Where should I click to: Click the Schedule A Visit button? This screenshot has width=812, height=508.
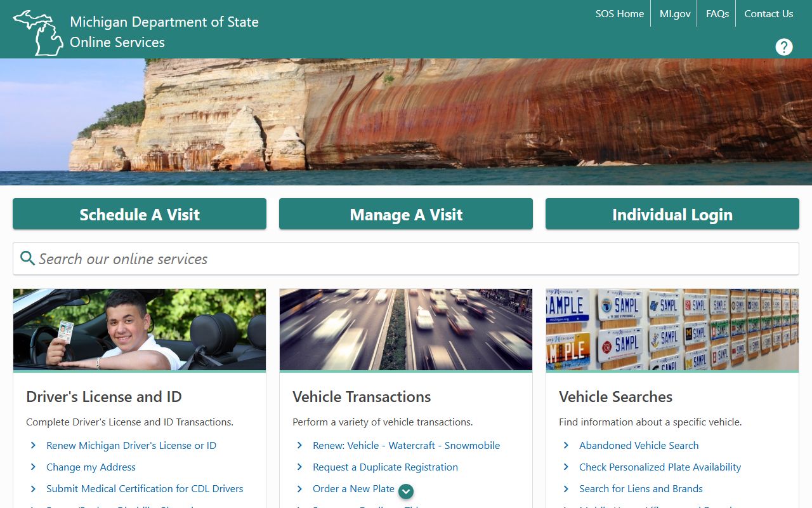pyautogui.click(x=140, y=214)
